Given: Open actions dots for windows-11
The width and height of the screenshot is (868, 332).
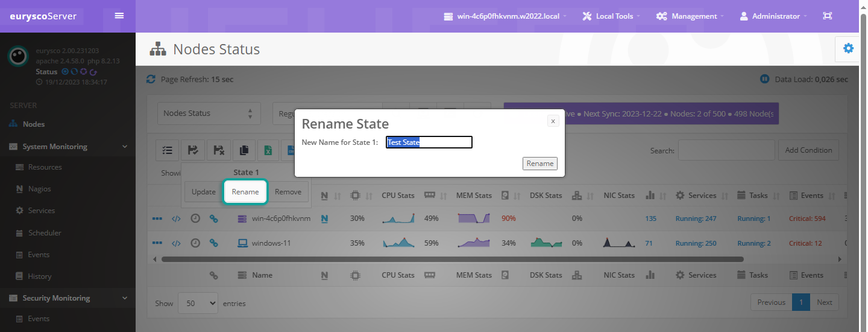Looking at the screenshot, I should (157, 243).
